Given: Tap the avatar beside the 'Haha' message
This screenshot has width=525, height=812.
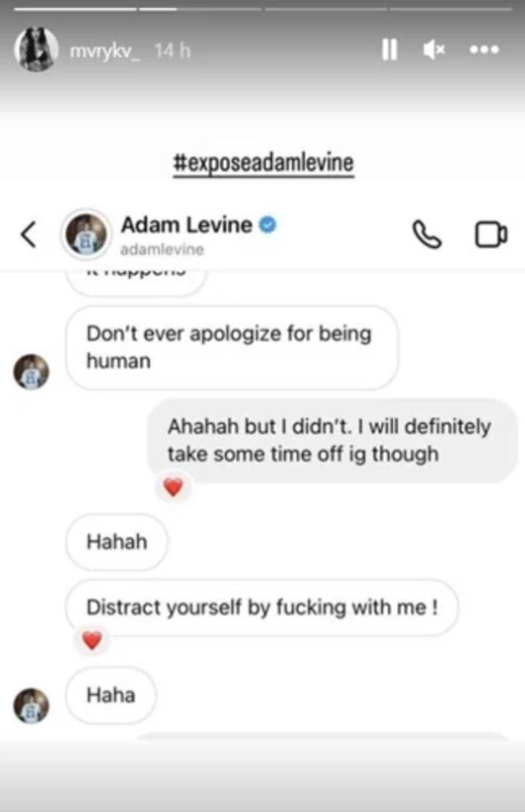Looking at the screenshot, I should 31,705.
